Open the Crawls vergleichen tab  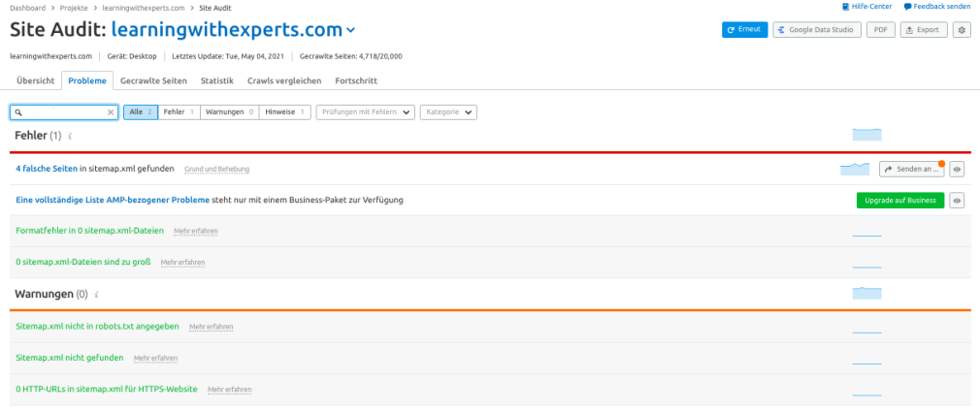284,80
